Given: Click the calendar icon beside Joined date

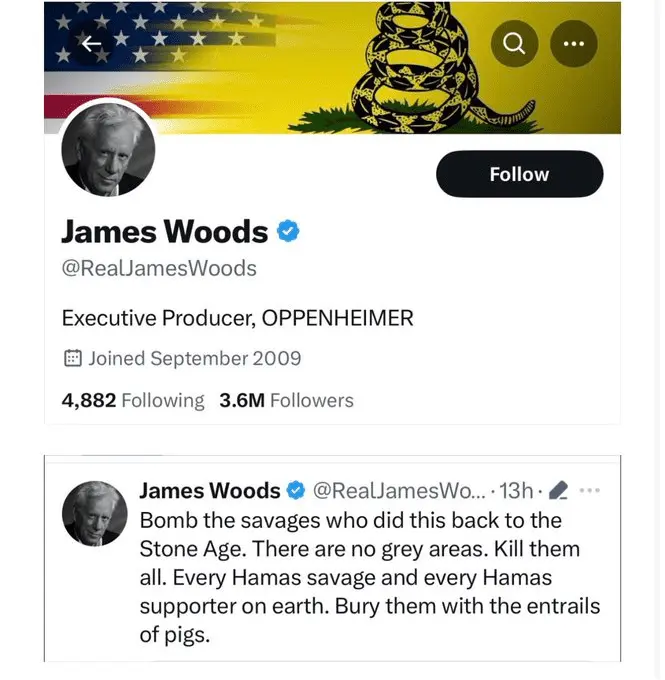Looking at the screenshot, I should (x=72, y=358).
